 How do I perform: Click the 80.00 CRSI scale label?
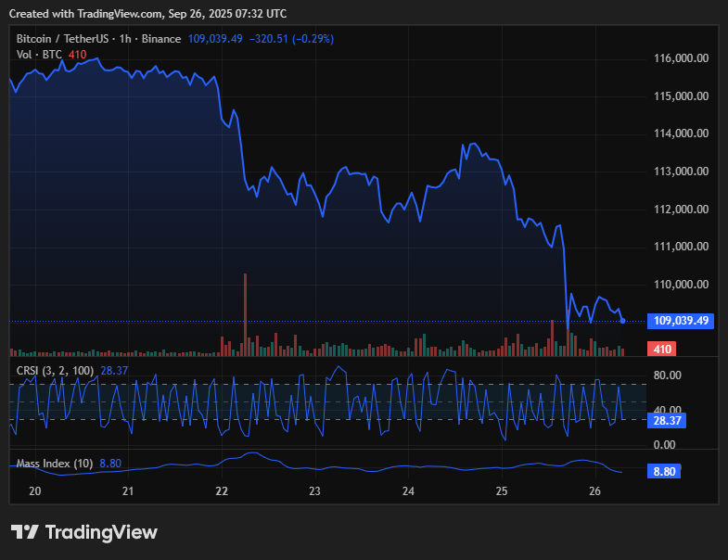pyautogui.click(x=667, y=375)
